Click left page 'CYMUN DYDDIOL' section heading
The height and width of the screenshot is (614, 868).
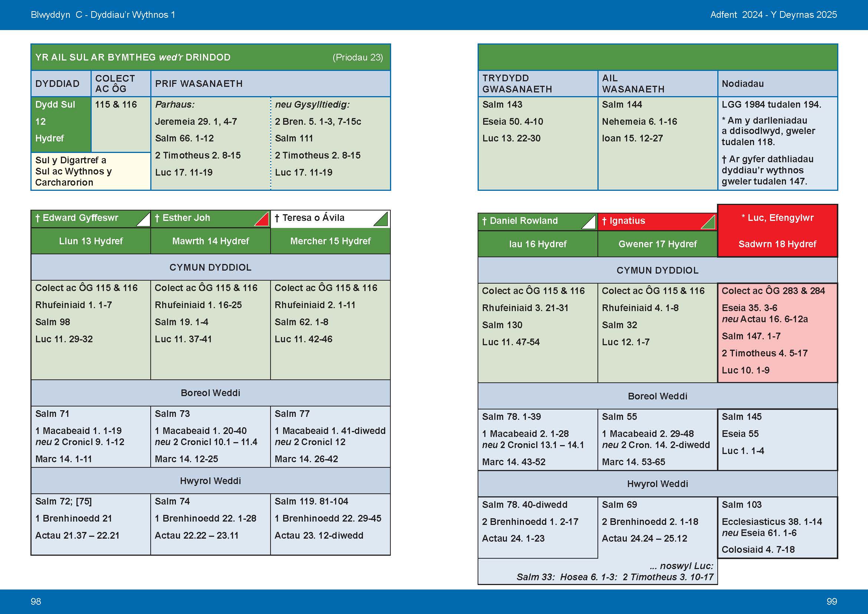coord(210,268)
